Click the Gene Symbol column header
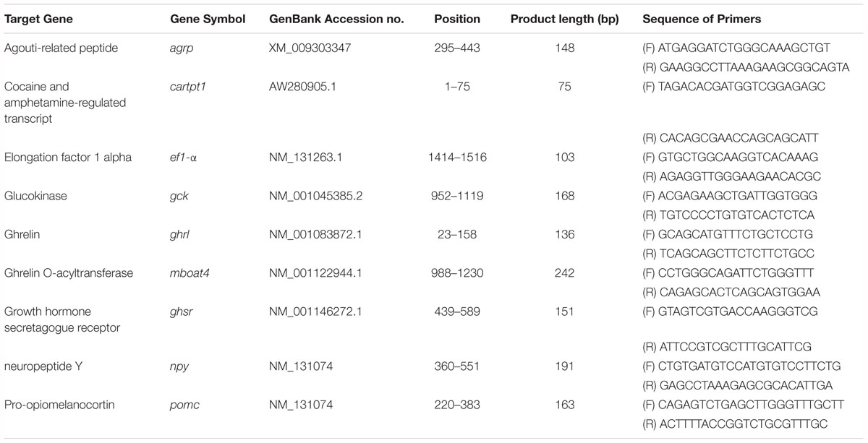 point(208,20)
